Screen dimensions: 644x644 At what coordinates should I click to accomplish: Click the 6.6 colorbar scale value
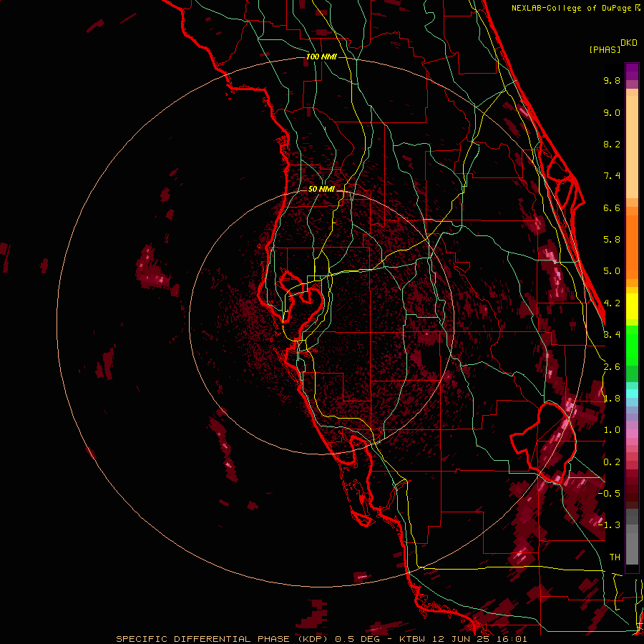[612, 208]
